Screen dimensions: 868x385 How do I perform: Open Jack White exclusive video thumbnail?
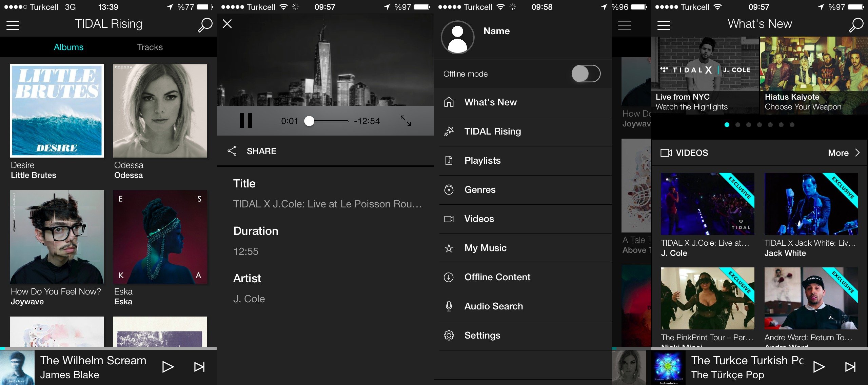coord(811,204)
